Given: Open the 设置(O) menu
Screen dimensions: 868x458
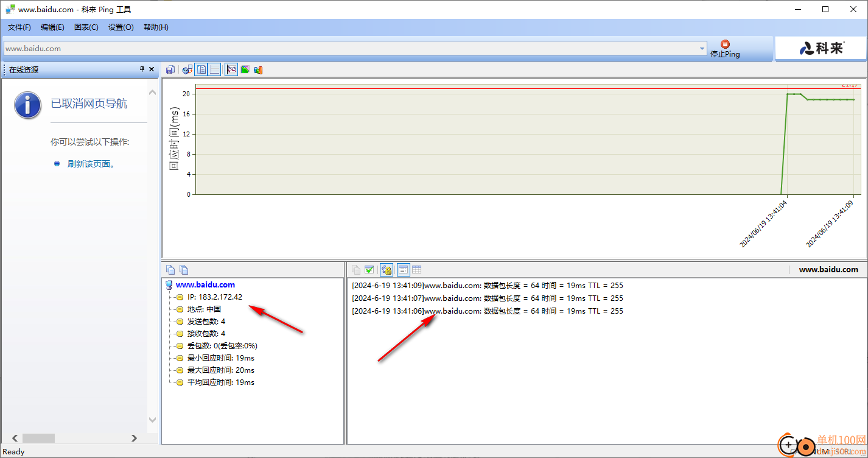Looking at the screenshot, I should [x=121, y=27].
